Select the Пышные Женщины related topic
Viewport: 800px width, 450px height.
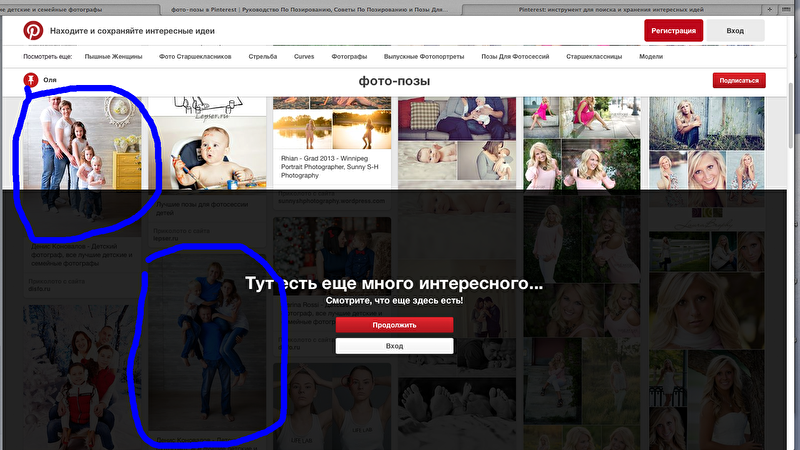[x=112, y=57]
